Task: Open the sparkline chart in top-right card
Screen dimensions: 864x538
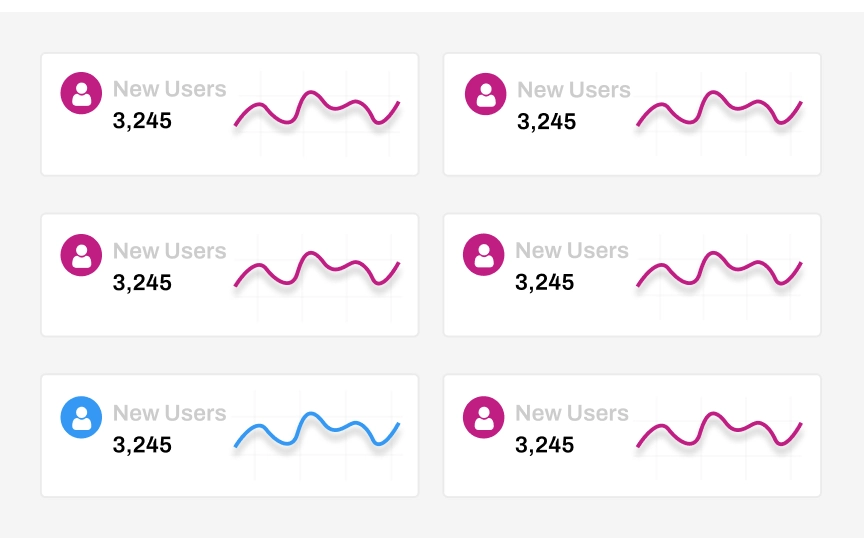Action: pos(719,110)
